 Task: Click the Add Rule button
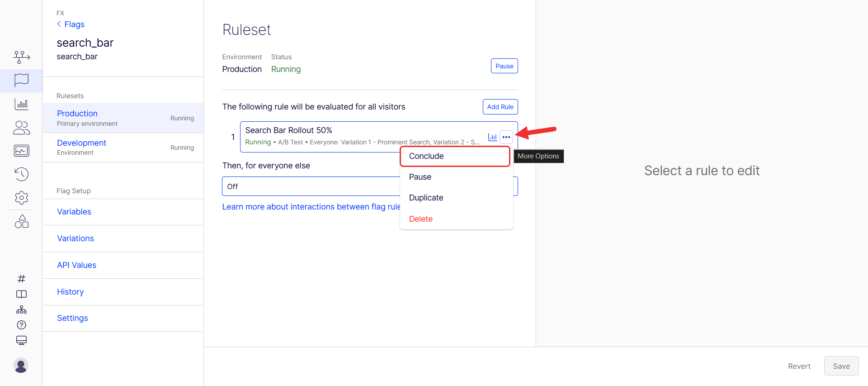pyautogui.click(x=500, y=107)
